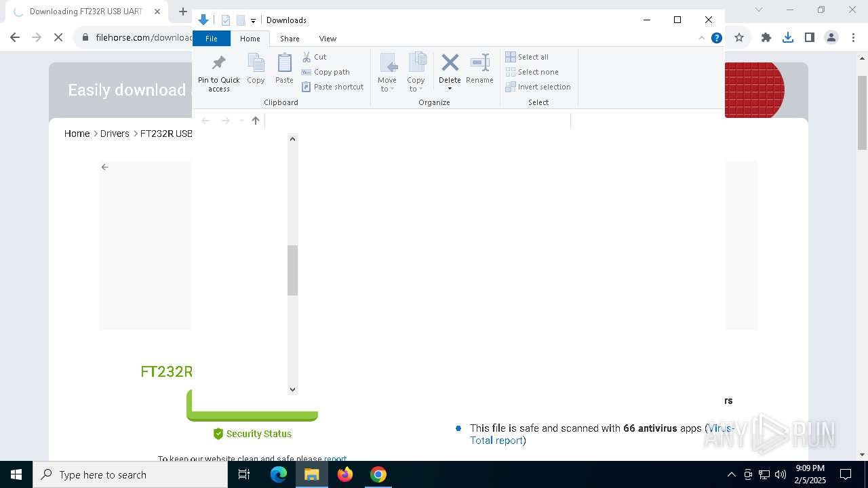Click the Explorer search box
868x488 pixels.
point(646,121)
